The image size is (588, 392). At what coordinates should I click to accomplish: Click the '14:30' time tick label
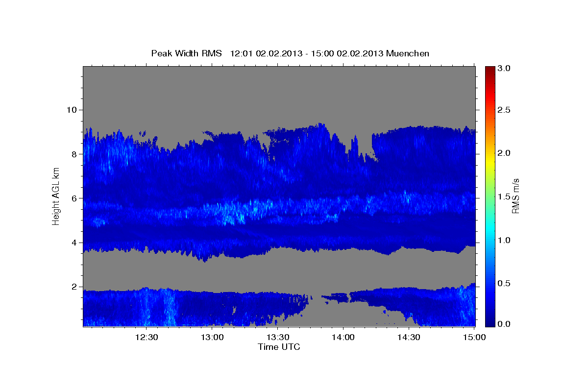408,337
